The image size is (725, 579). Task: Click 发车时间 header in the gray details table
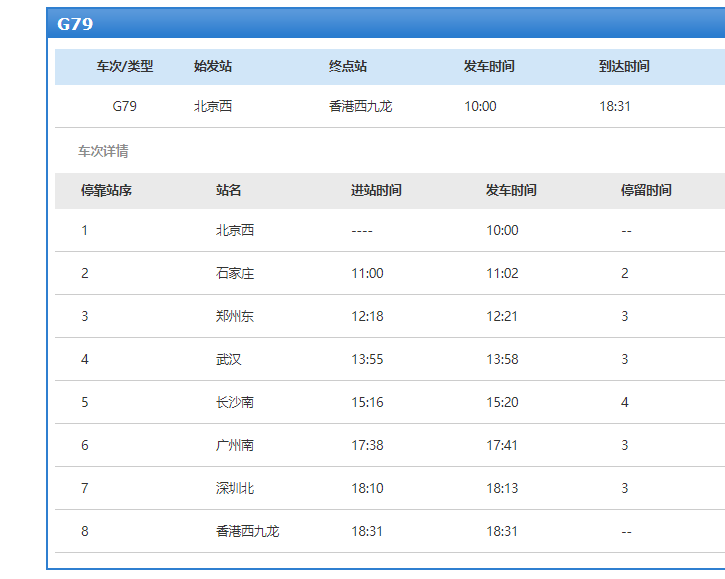511,190
